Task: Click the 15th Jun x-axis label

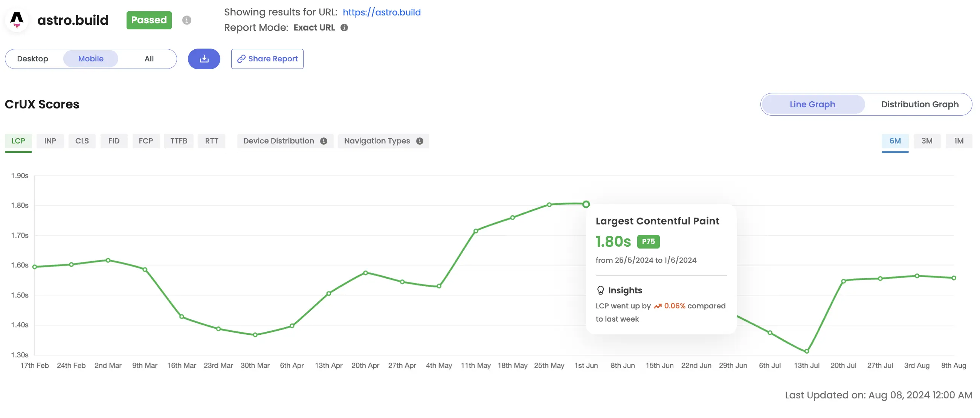Action: (x=659, y=366)
